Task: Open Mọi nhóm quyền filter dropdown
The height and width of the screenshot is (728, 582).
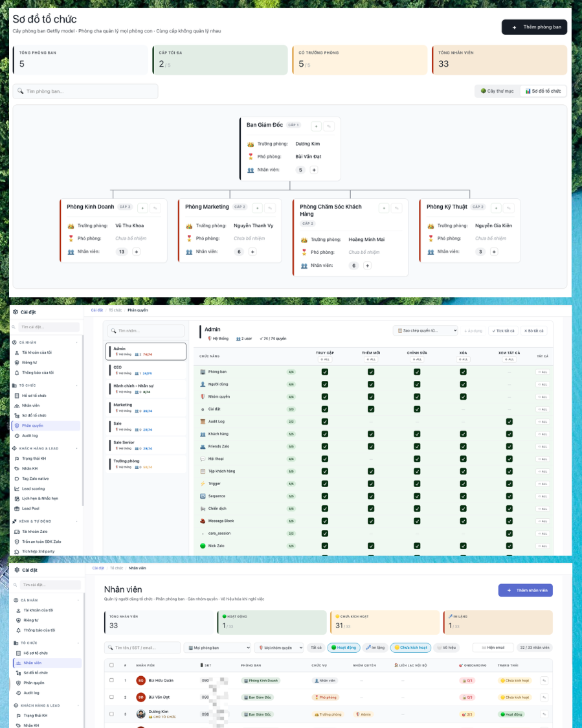Action: pyautogui.click(x=279, y=648)
